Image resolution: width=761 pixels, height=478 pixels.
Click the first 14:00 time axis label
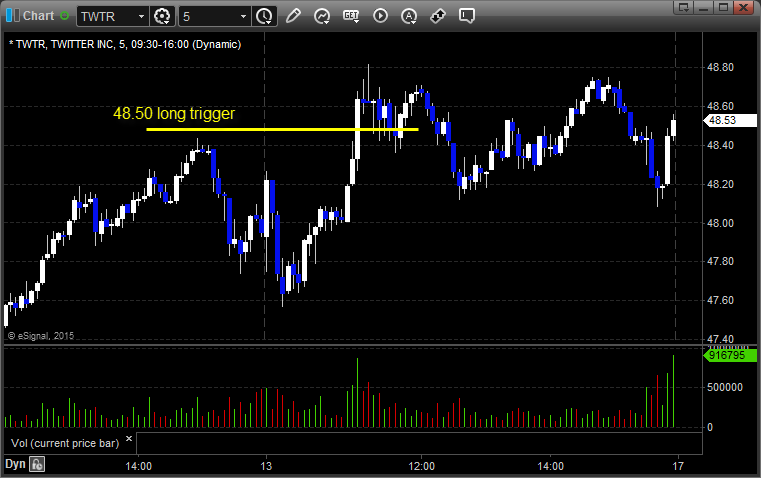click(x=138, y=466)
